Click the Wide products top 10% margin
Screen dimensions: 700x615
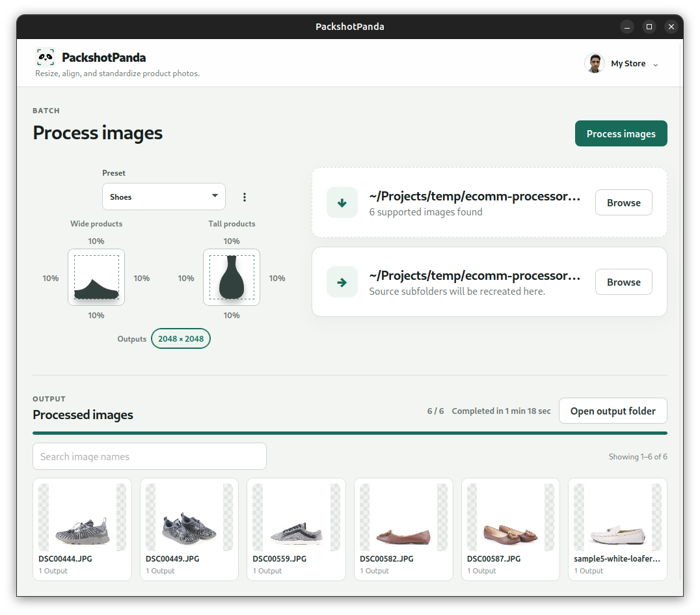tap(96, 241)
